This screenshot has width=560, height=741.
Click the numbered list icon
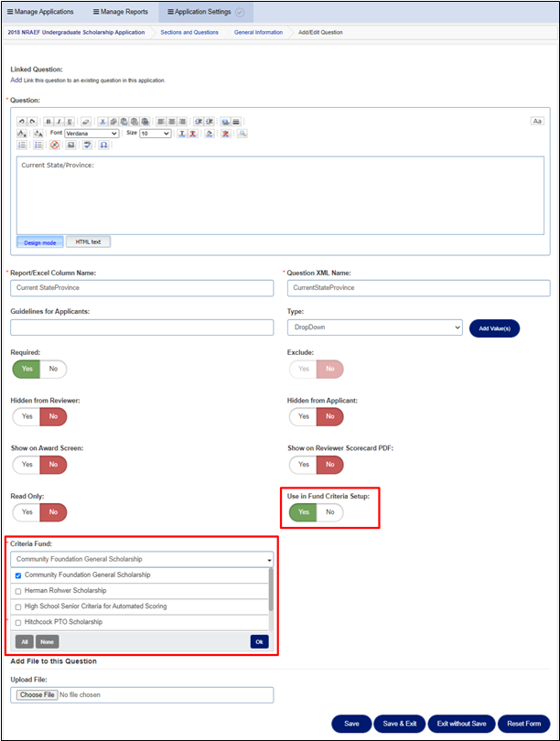tap(23, 145)
